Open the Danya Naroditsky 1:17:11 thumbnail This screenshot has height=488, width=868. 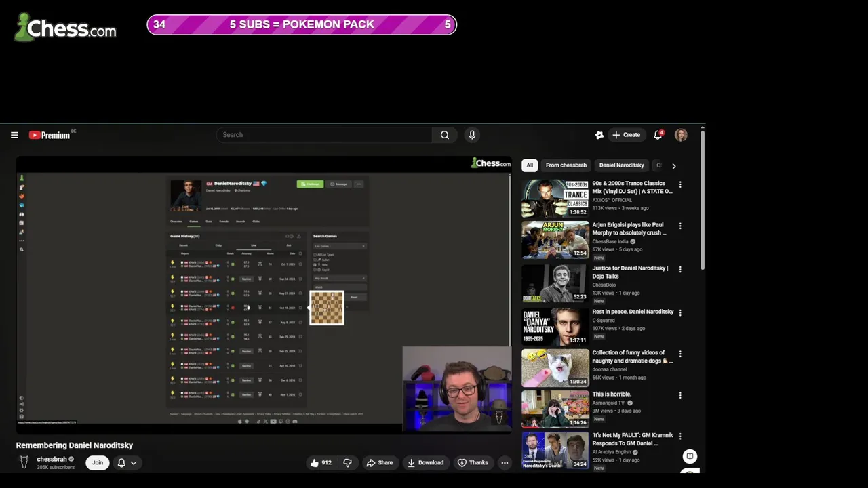click(555, 327)
